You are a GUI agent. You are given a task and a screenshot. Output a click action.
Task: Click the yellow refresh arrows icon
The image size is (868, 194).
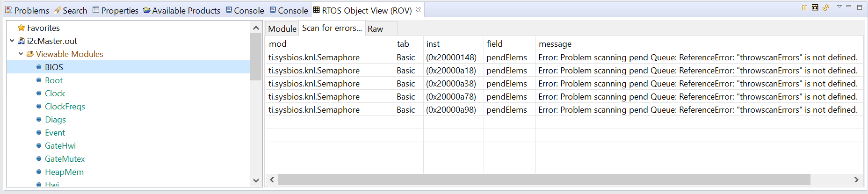tap(826, 7)
